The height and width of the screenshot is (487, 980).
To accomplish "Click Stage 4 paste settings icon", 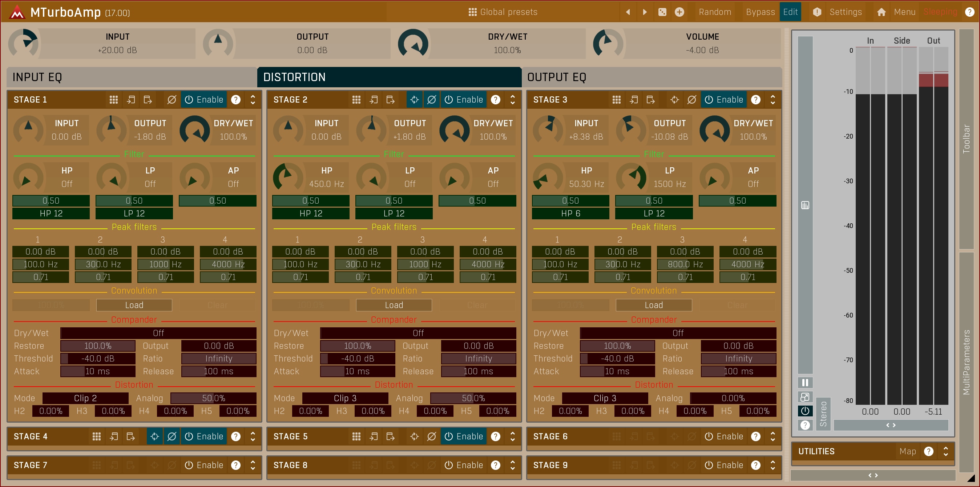I will (130, 436).
